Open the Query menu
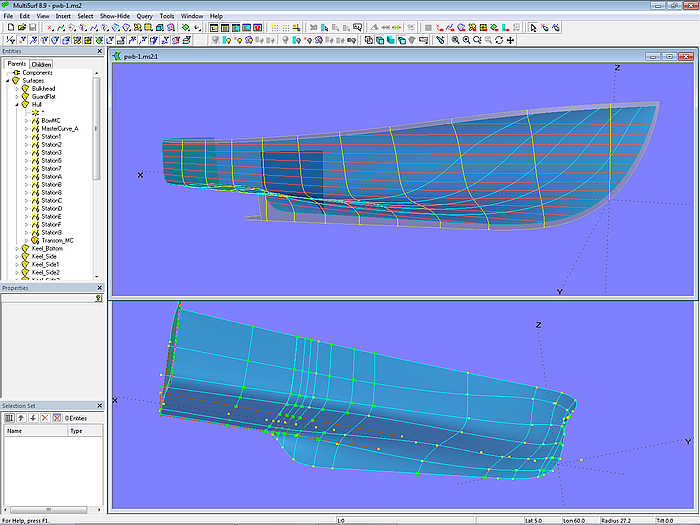The width and height of the screenshot is (700, 525). [x=145, y=16]
